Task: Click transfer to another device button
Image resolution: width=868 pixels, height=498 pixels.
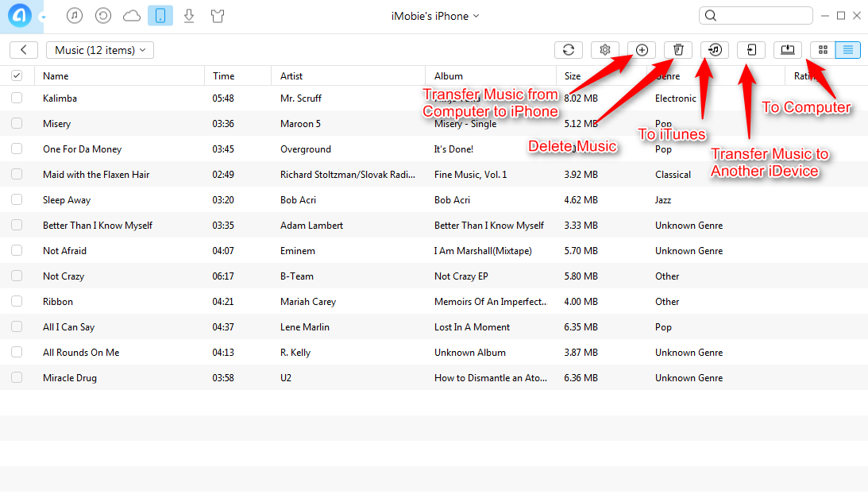Action: (x=751, y=50)
